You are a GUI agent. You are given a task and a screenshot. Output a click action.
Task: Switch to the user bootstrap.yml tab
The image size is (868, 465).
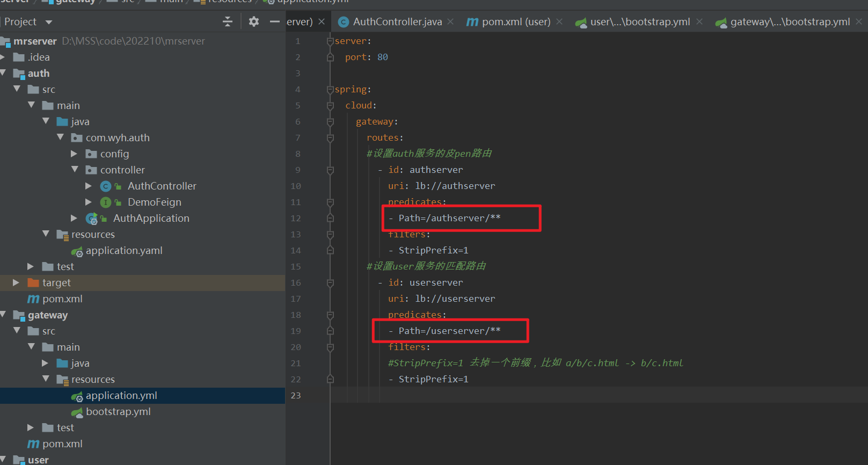coord(640,21)
